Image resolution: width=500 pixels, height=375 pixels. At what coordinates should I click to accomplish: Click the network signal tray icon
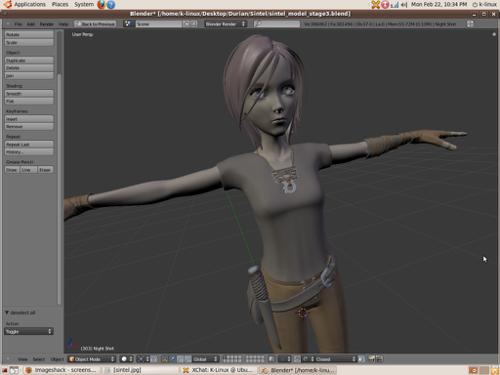(395, 5)
